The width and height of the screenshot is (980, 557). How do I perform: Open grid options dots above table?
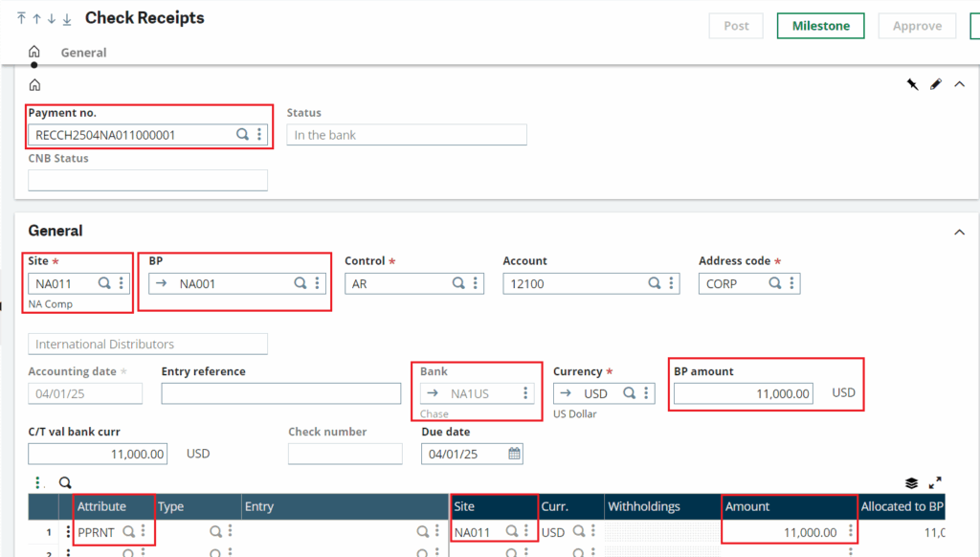tap(38, 482)
